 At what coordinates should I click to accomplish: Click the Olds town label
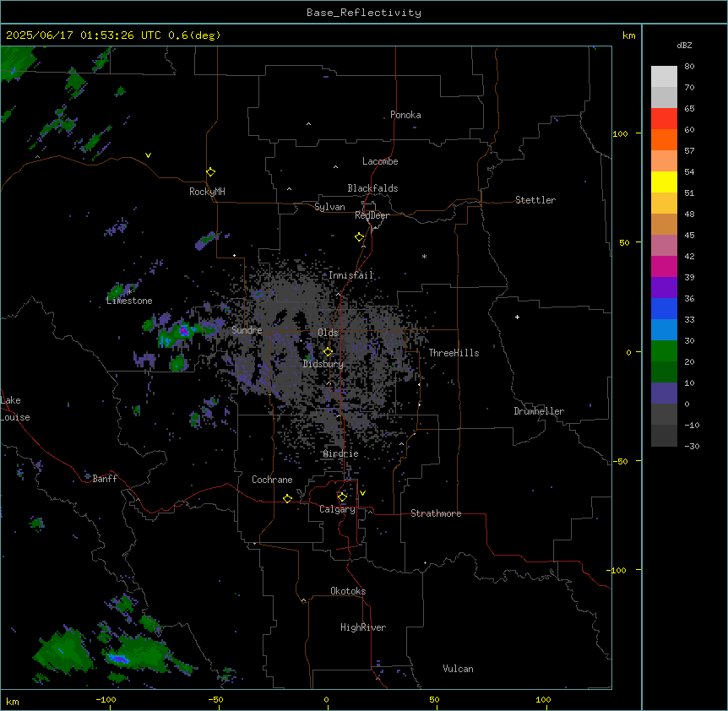click(328, 333)
